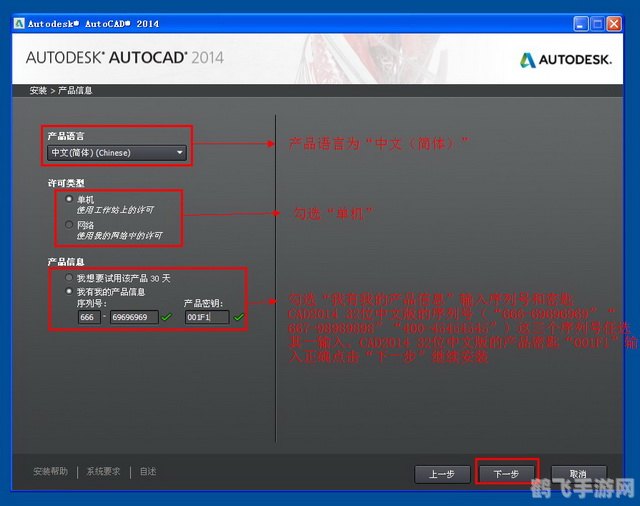Click the Autodesk logo in header
640x506 pixels.
[566, 60]
